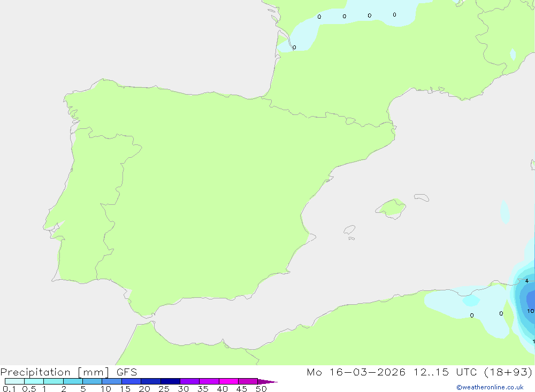Click the legend label '25'
Screen dimensions: 535x392
164,389
